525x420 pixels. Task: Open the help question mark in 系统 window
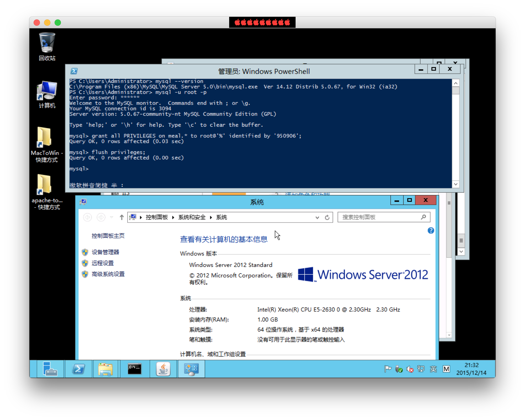click(431, 230)
